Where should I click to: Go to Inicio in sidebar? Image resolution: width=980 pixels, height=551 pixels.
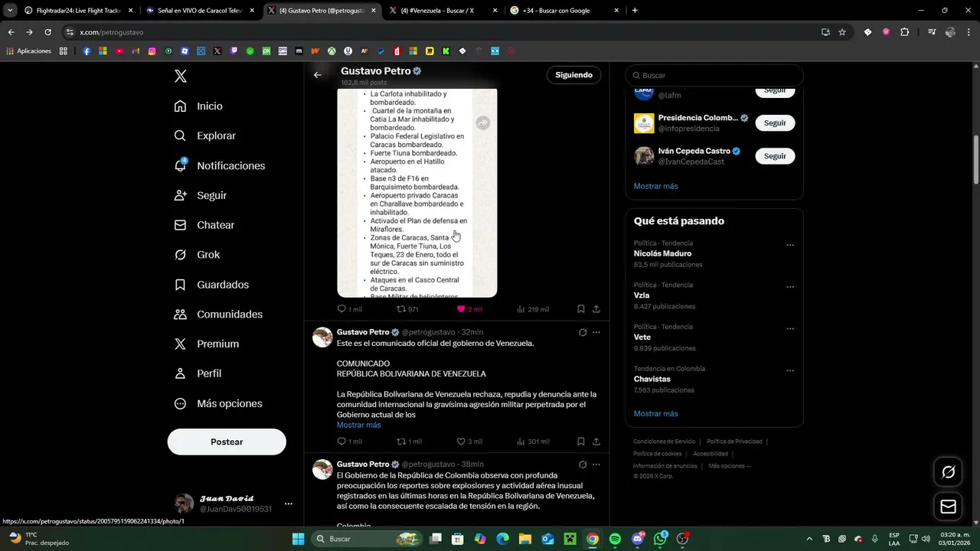pyautogui.click(x=199, y=106)
